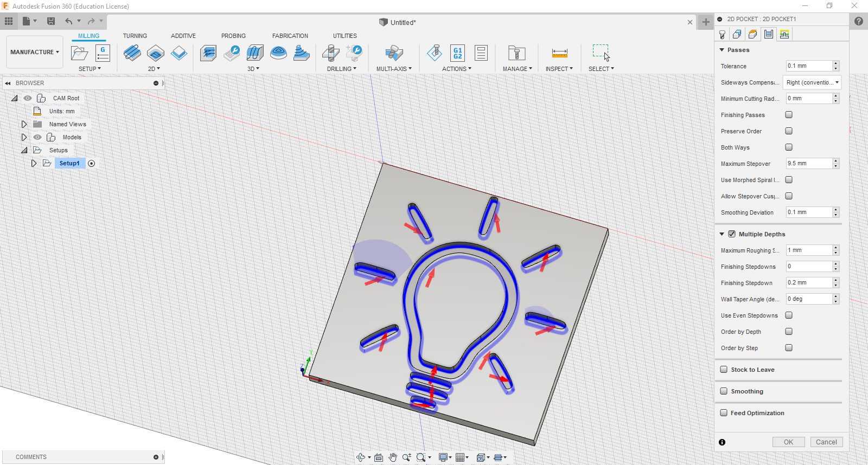Switch to the FABRICATION tab
This screenshot has height=465, width=868.
tap(290, 36)
